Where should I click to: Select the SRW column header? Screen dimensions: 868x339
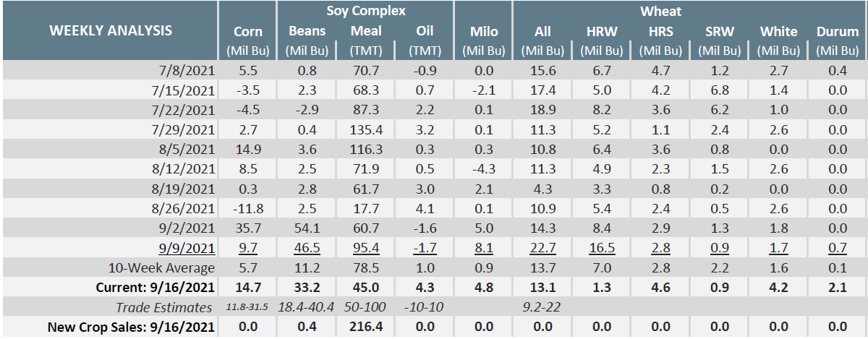tap(719, 32)
